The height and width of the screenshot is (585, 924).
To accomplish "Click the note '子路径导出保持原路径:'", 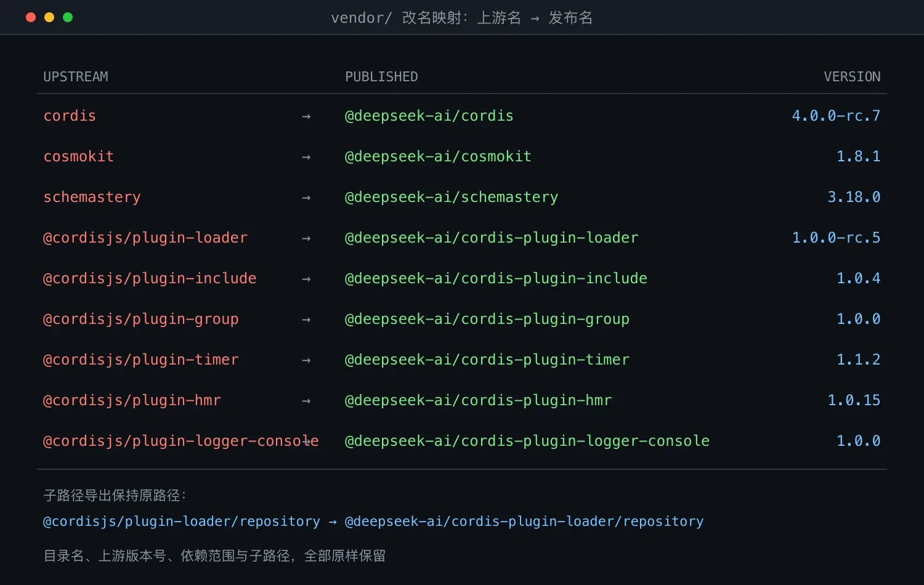I will (x=115, y=495).
